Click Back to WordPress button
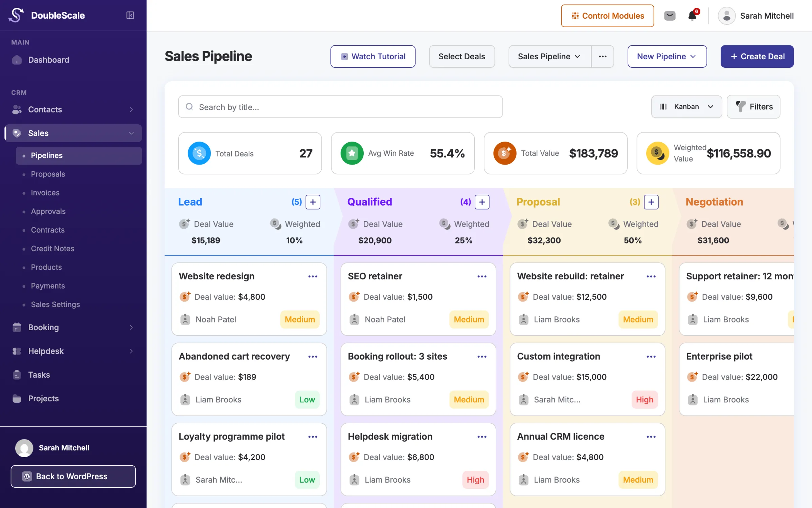812x508 pixels. coord(73,477)
